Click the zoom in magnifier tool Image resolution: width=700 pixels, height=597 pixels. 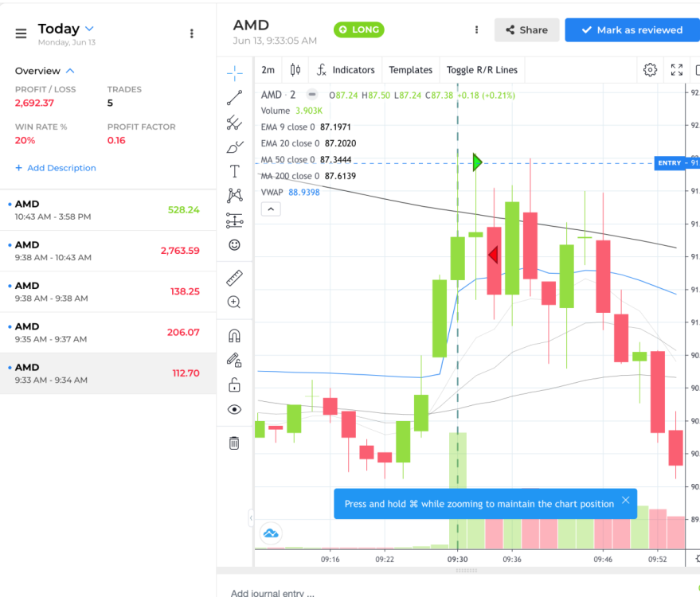pos(234,302)
